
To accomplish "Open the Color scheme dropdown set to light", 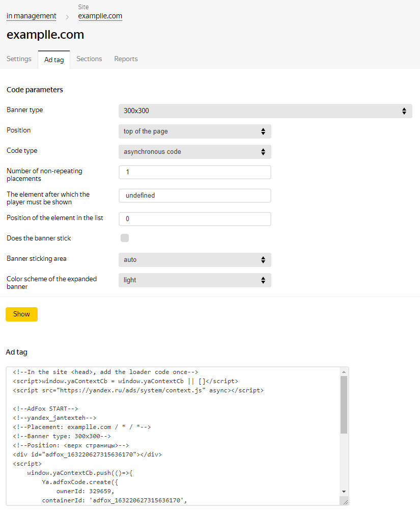I will pyautogui.click(x=194, y=280).
